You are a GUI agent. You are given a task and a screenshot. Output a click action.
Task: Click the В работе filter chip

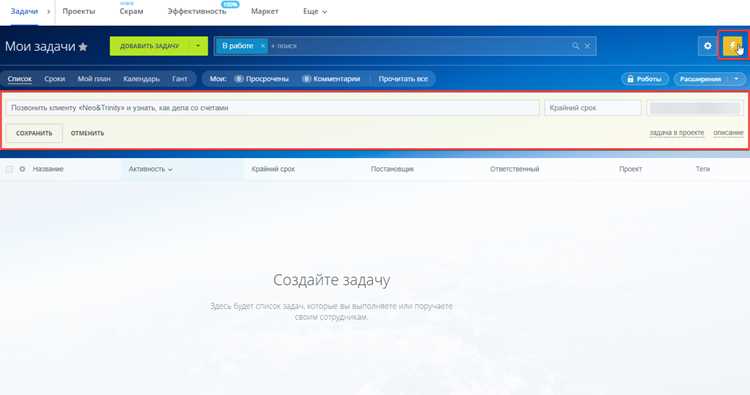click(237, 46)
